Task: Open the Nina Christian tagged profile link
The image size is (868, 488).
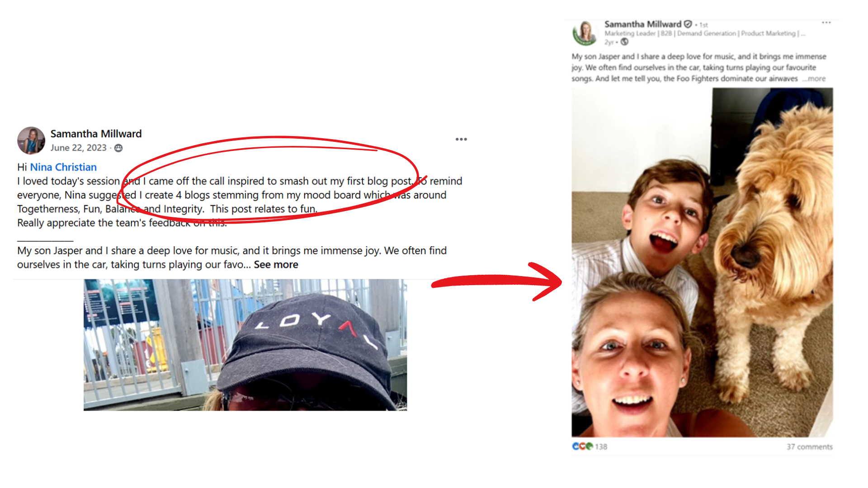Action: tap(63, 167)
